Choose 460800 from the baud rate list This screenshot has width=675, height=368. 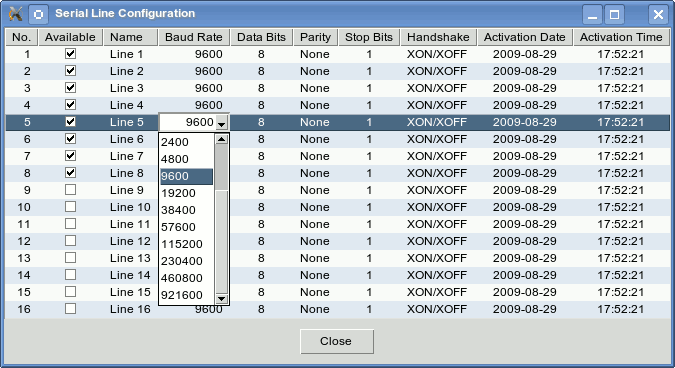186,278
